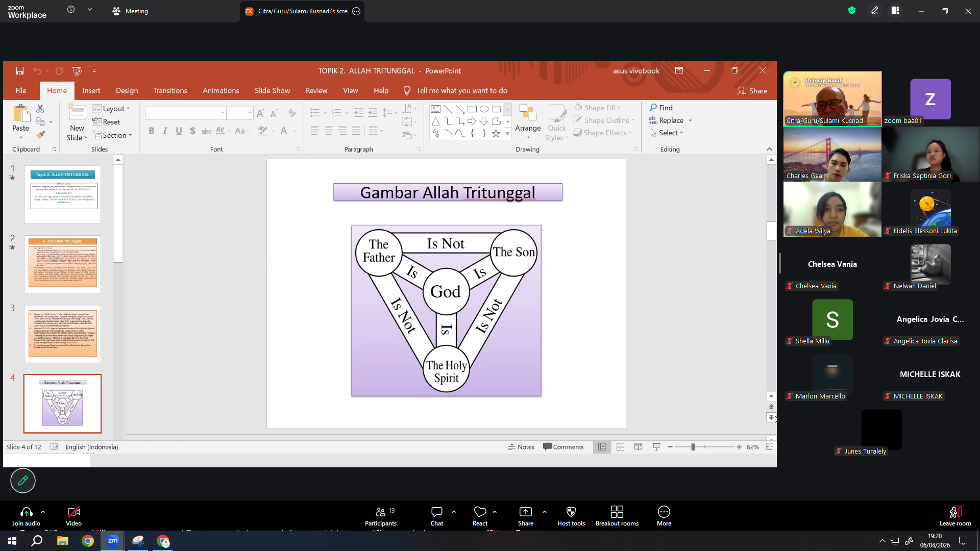980x551 pixels.
Task: Toggle the Notes pane
Action: click(x=521, y=447)
